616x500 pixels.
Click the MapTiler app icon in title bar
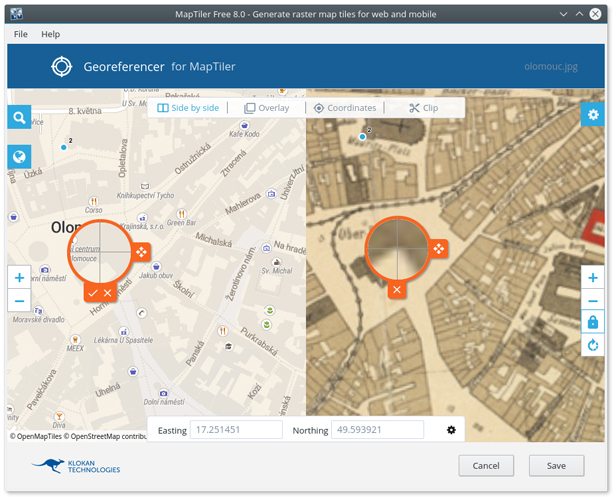pyautogui.click(x=16, y=14)
